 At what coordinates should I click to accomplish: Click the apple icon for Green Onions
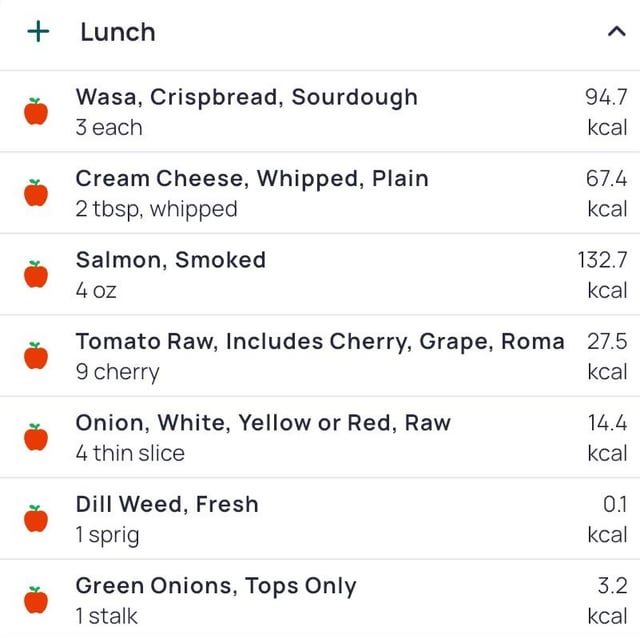pos(36,600)
